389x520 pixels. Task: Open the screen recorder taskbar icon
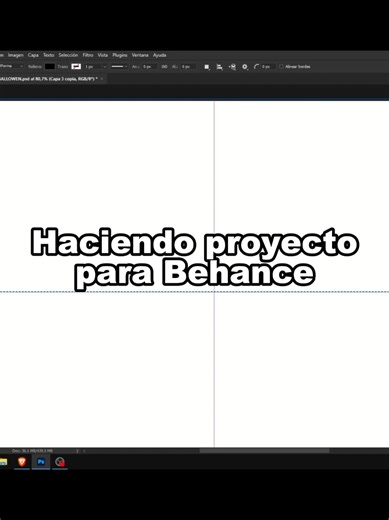pos(60,462)
